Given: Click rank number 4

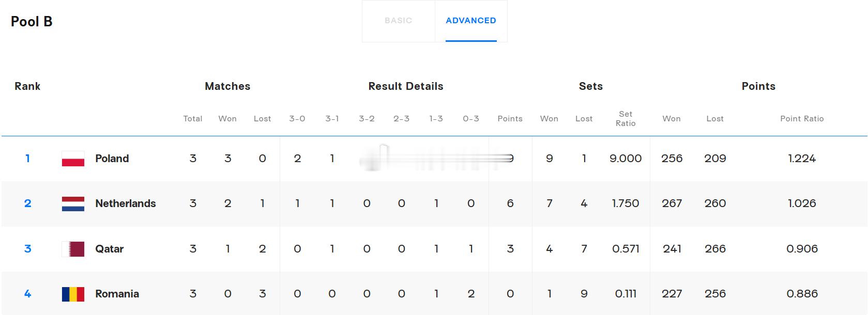Looking at the screenshot, I should tap(27, 294).
